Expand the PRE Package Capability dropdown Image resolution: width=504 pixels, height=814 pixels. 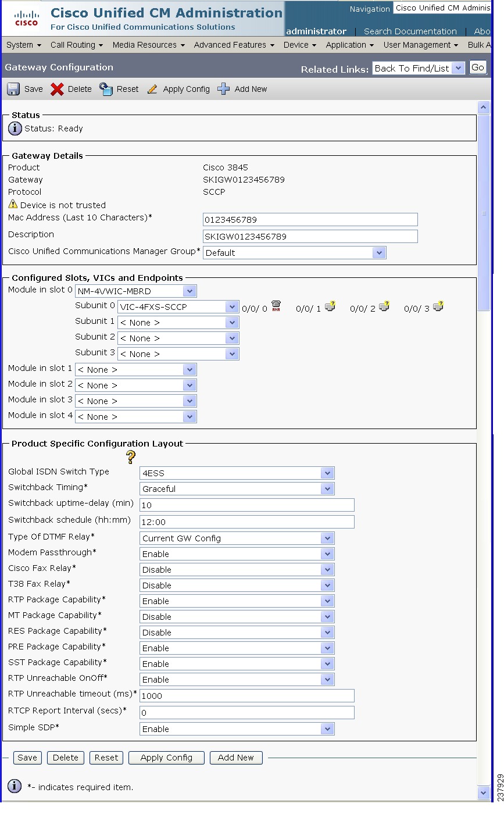(x=328, y=648)
